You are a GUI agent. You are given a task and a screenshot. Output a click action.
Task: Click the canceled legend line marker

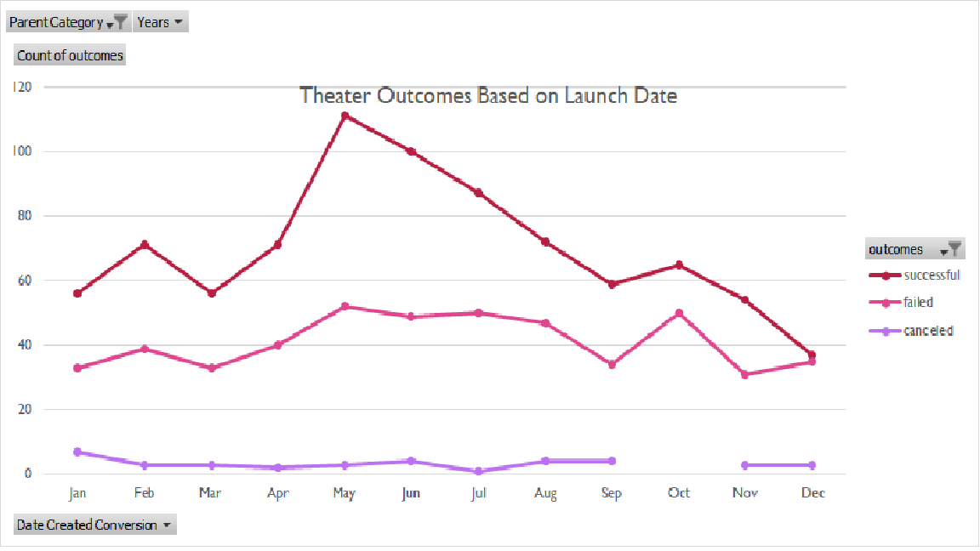885,330
